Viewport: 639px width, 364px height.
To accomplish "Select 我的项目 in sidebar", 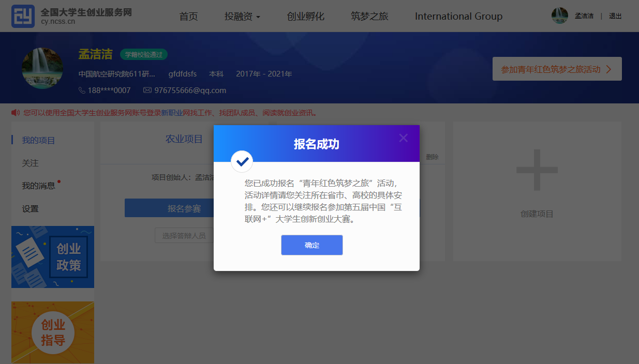I will click(x=38, y=140).
